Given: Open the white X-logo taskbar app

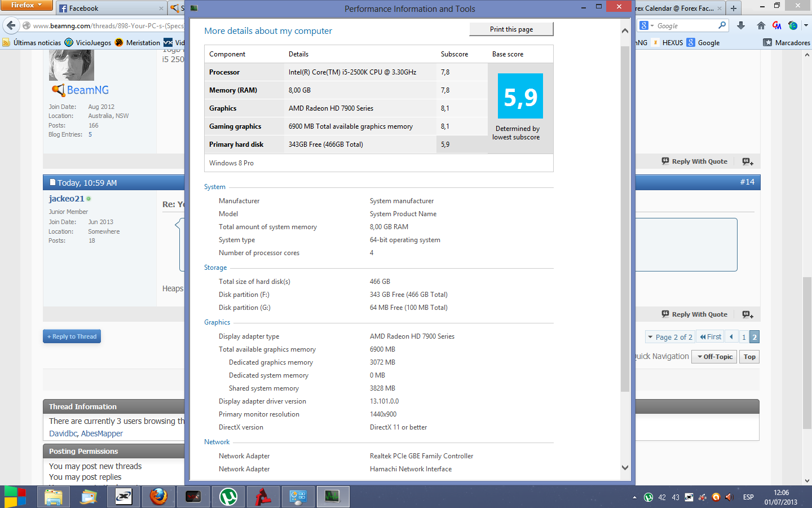Looking at the screenshot, I should coord(123,497).
